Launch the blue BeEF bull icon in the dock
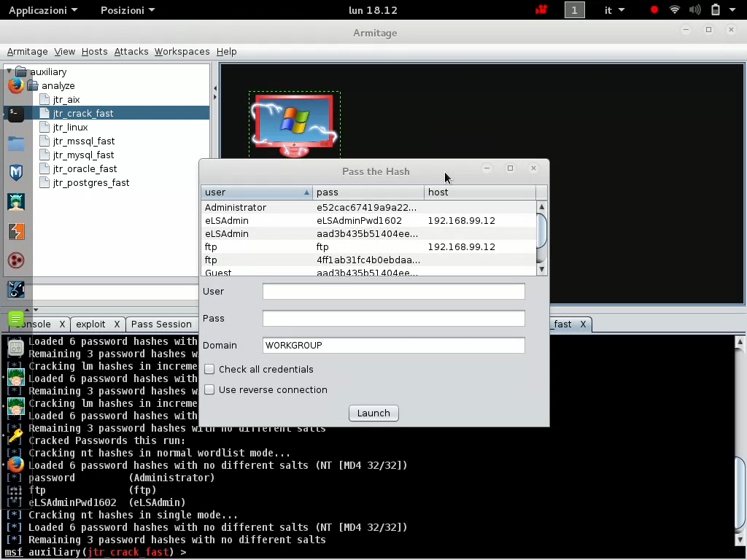 [16, 289]
